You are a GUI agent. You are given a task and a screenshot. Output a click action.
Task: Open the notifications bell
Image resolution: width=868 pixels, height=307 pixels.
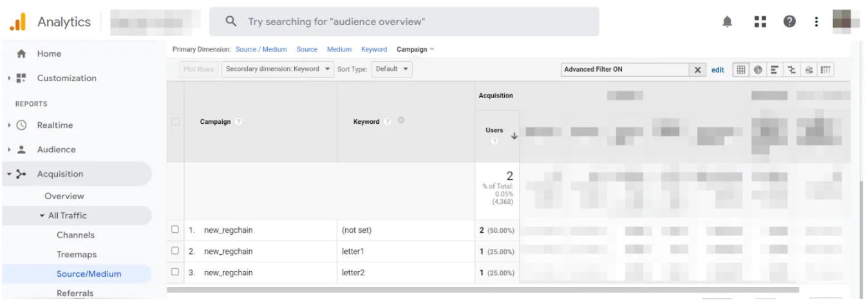(x=727, y=22)
